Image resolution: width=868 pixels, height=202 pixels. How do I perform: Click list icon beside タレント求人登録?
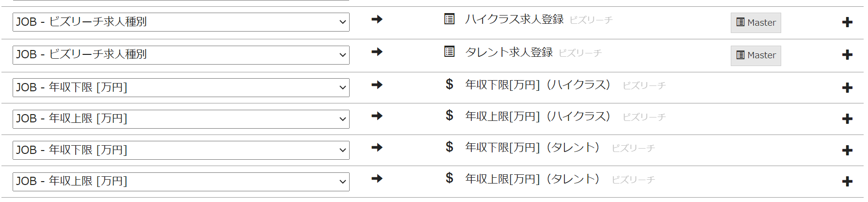click(450, 51)
